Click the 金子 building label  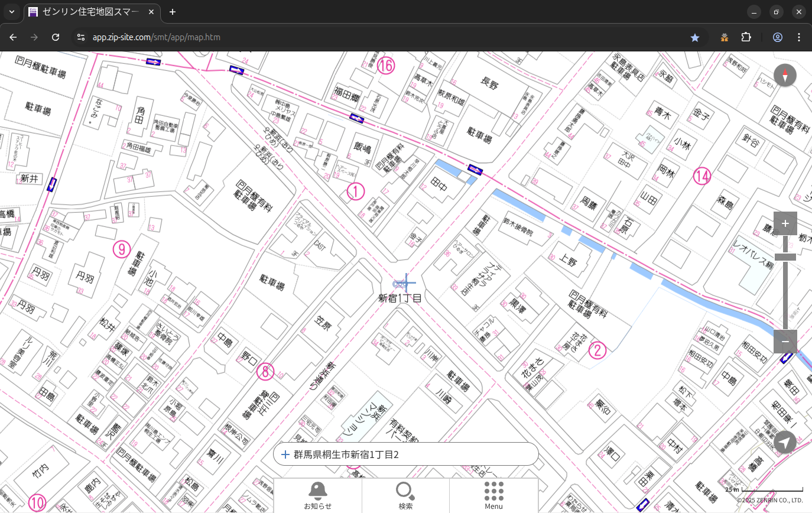pyautogui.click(x=700, y=114)
